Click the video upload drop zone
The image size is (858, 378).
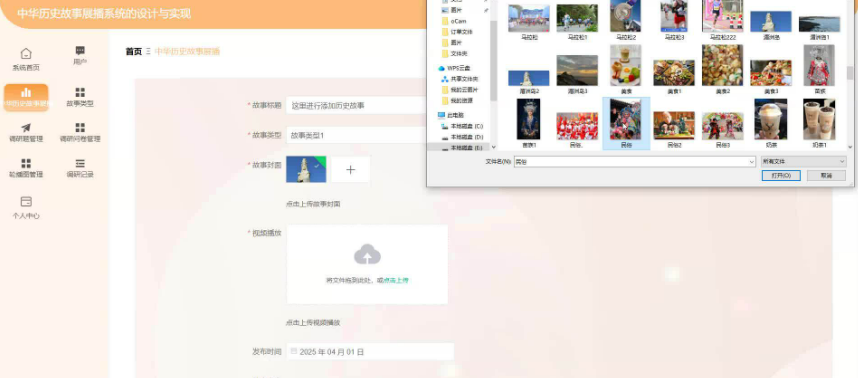(367, 264)
